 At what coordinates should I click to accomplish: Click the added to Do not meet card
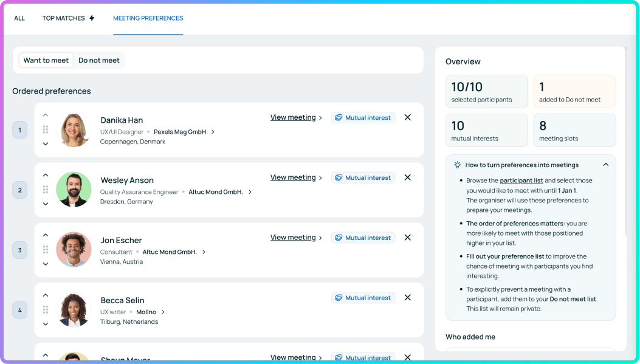[575, 91]
